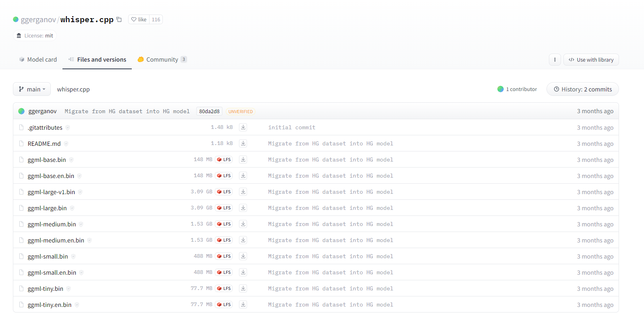644x321 pixels.
Task: Open commit hash 80da2d8
Action: pos(209,112)
